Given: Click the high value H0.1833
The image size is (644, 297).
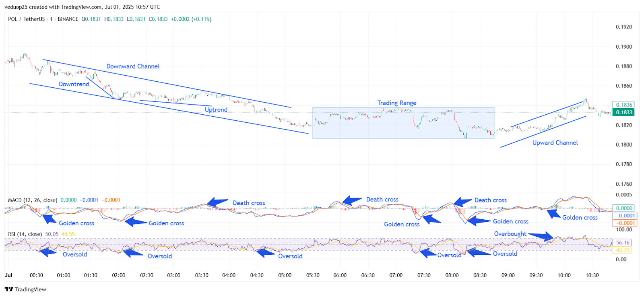Looking at the screenshot, I should point(114,19).
